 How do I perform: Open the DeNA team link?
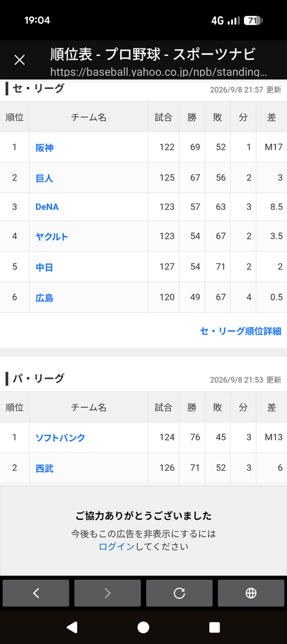(47, 207)
